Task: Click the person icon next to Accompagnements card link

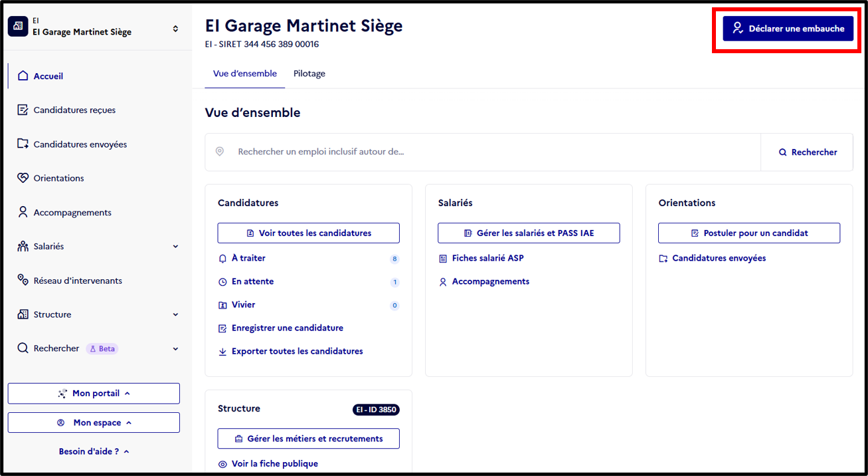Action: (443, 282)
